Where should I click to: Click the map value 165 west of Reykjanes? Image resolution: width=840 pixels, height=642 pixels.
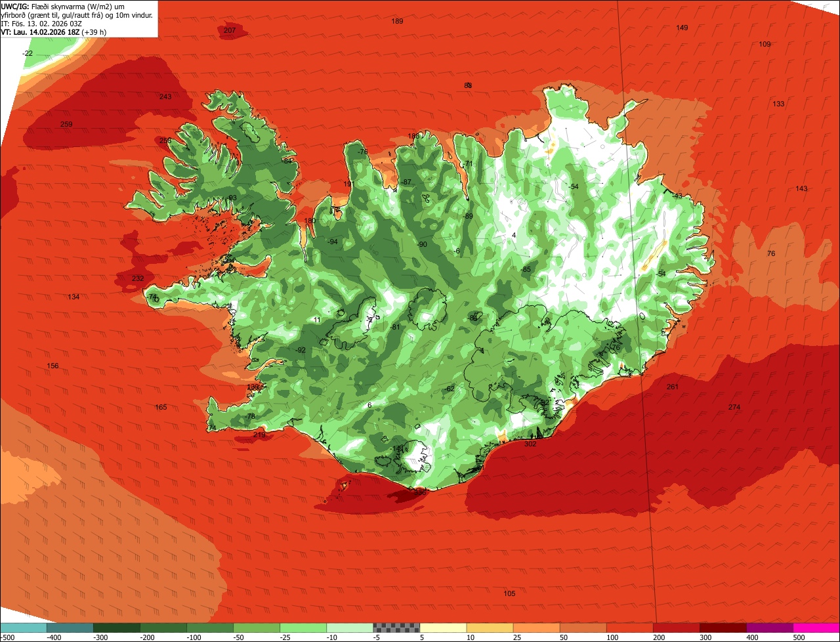(161, 407)
